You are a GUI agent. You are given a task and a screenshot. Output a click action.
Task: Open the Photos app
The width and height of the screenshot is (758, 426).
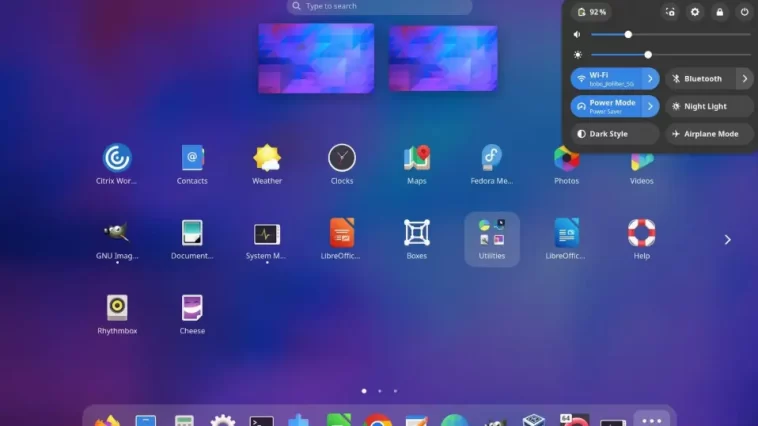click(x=567, y=167)
